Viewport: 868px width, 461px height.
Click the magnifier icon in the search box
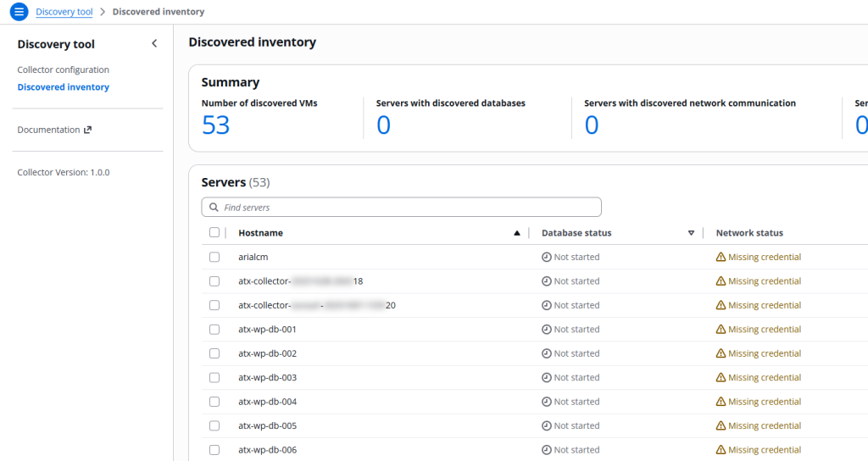[212, 208]
